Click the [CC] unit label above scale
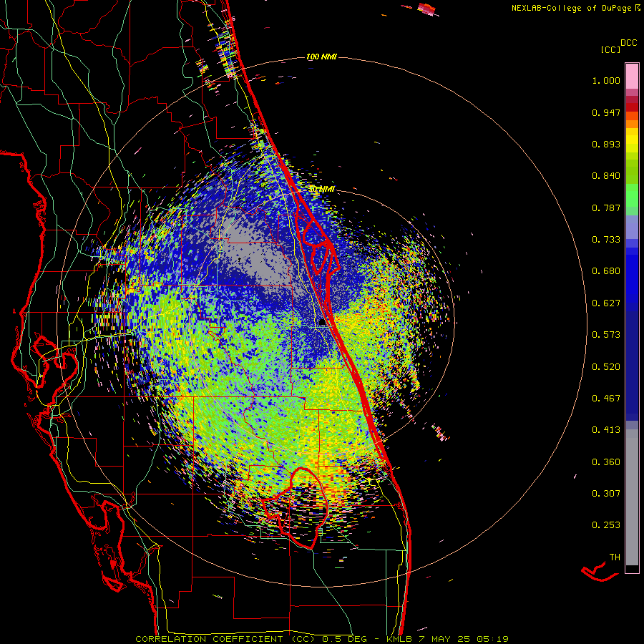Screen dimensions: 644x644 click(x=610, y=49)
